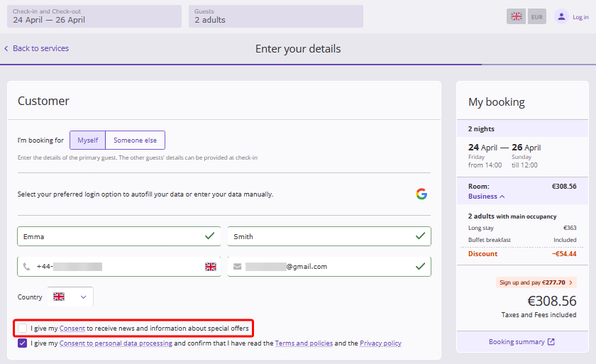The height and width of the screenshot is (364, 596).
Task: Select the Myself booking tab
Action: click(x=88, y=140)
